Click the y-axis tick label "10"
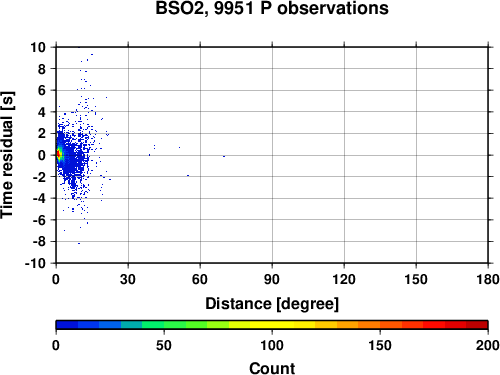The image size is (500, 375). point(37,47)
